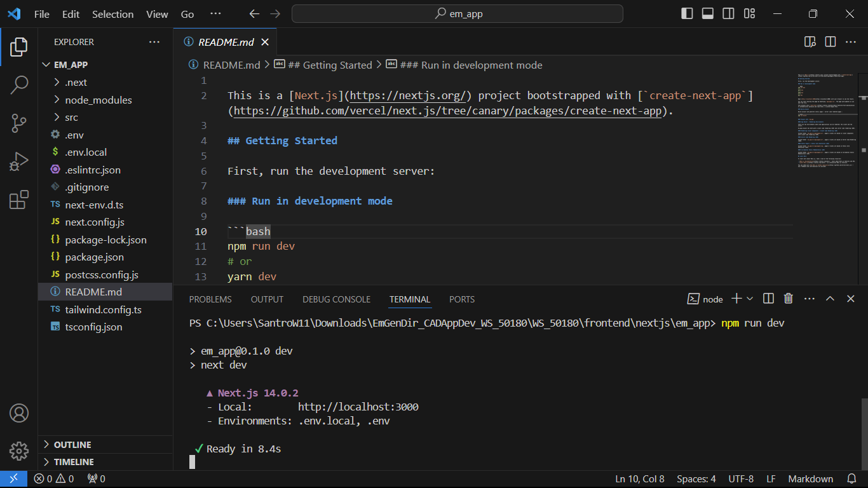Open the Extensions view
Screen dimensions: 868x488
coord(19,200)
